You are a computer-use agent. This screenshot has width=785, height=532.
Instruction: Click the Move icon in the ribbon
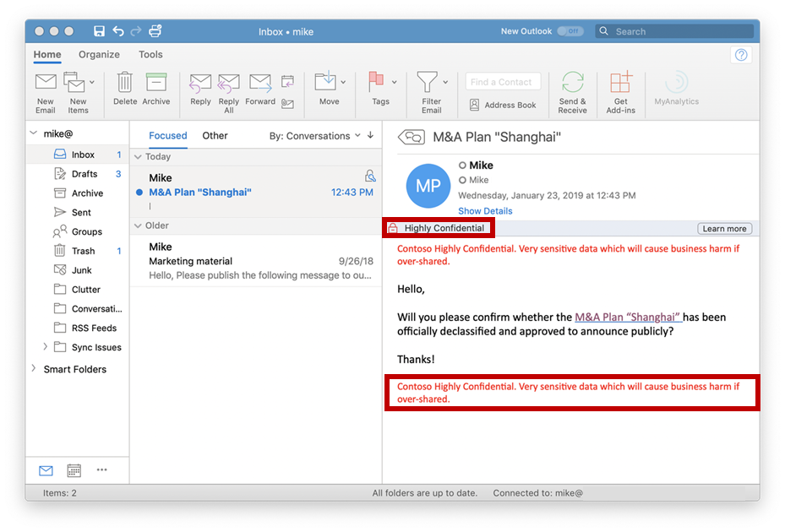click(x=325, y=82)
